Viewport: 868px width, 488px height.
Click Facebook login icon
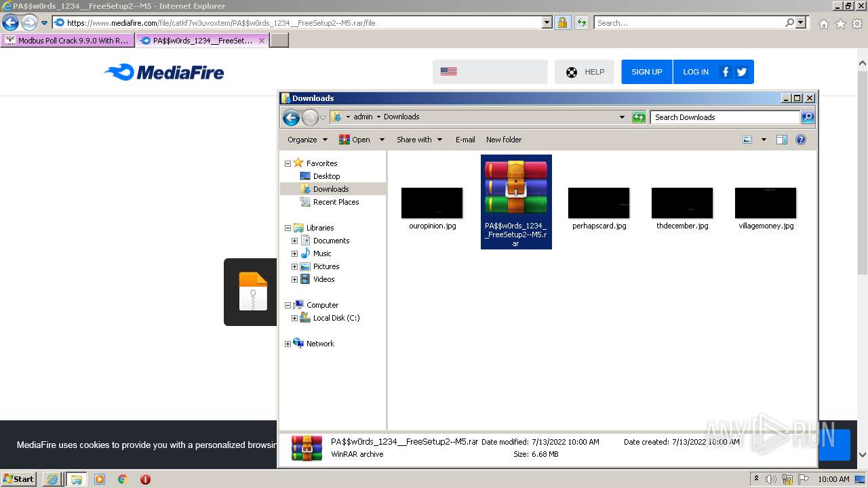(726, 72)
